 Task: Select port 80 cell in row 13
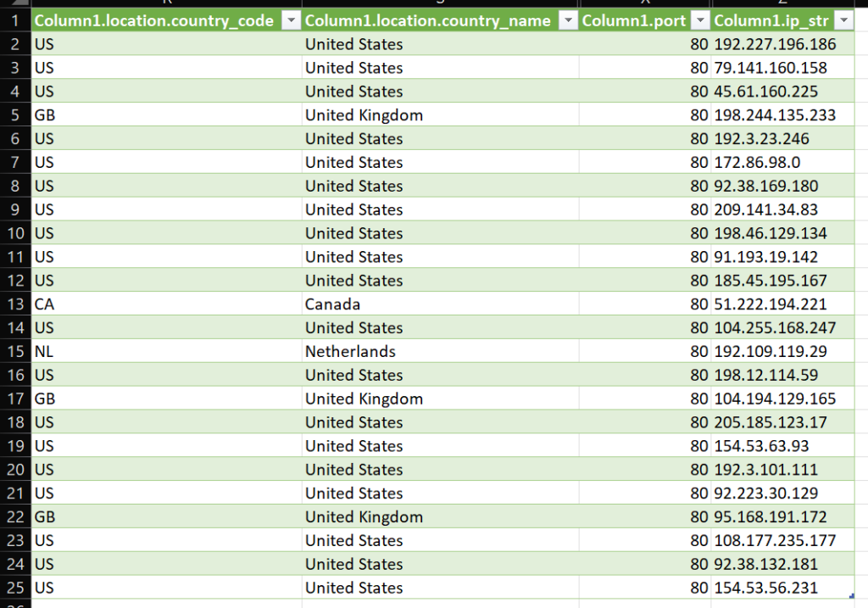click(645, 304)
